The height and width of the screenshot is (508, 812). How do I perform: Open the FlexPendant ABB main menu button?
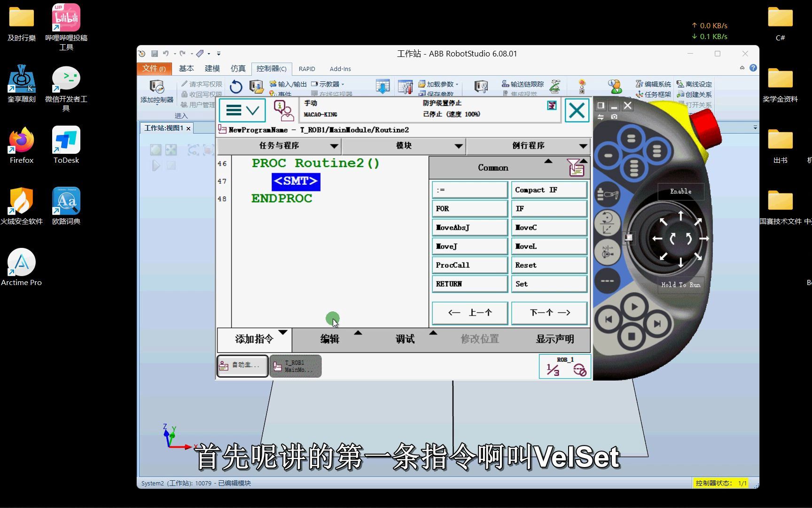(x=242, y=111)
